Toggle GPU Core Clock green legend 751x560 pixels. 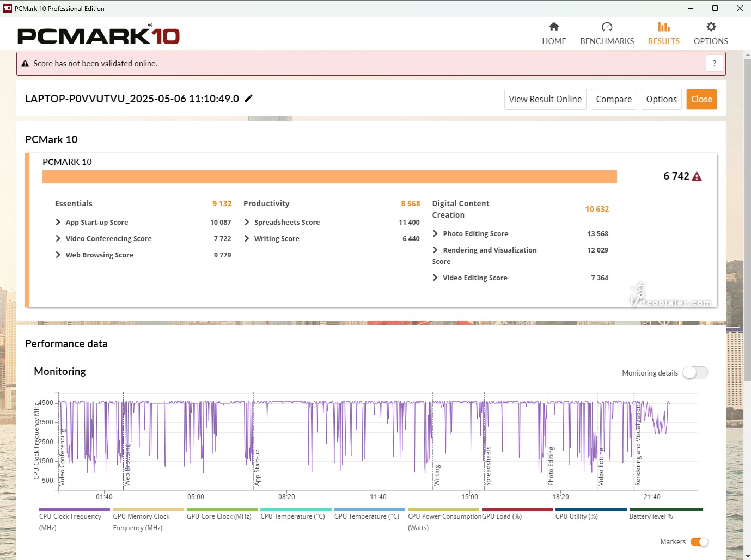222,514
